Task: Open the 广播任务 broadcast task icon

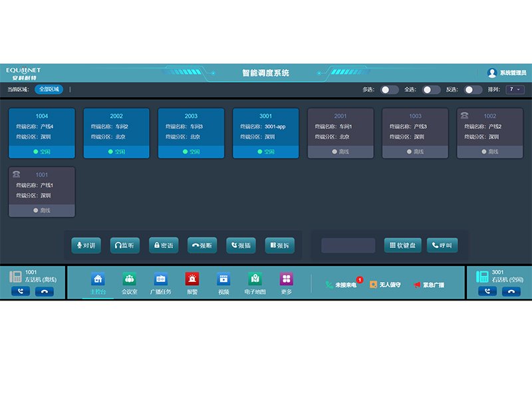Action: click(160, 279)
